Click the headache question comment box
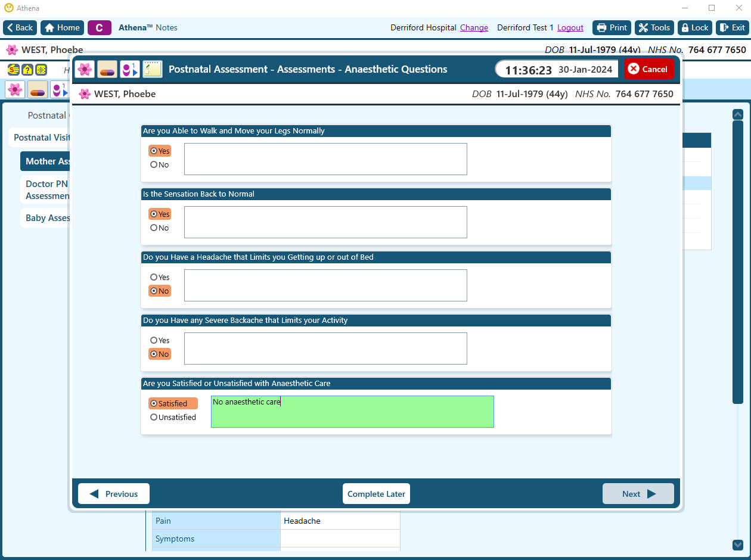Viewport: 751px width, 560px height. pyautogui.click(x=325, y=285)
